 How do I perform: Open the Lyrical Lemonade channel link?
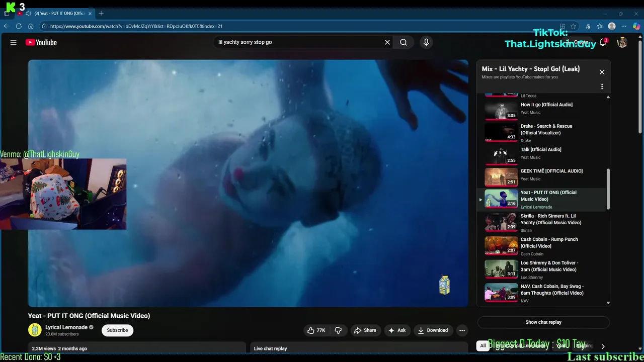coord(66,327)
